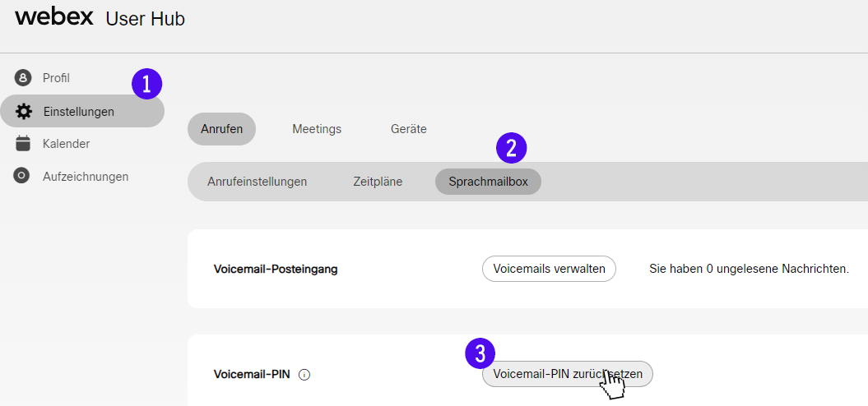This screenshot has width=868, height=406.
Task: Select the Anrufeinstellungen sub-tab
Action: [x=257, y=182]
